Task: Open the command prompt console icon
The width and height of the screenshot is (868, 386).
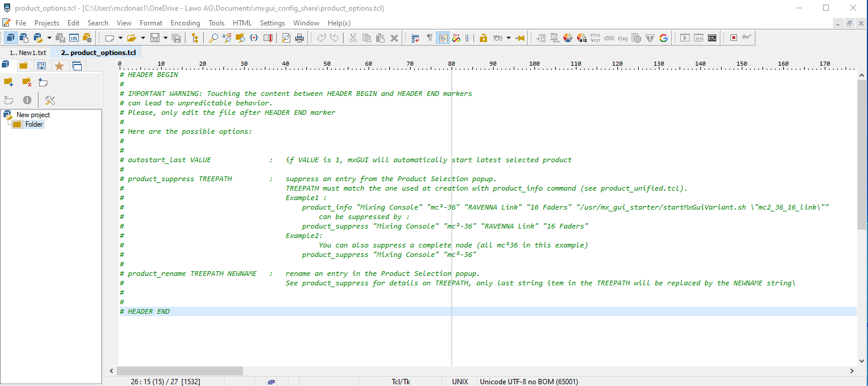Action: pos(712,38)
